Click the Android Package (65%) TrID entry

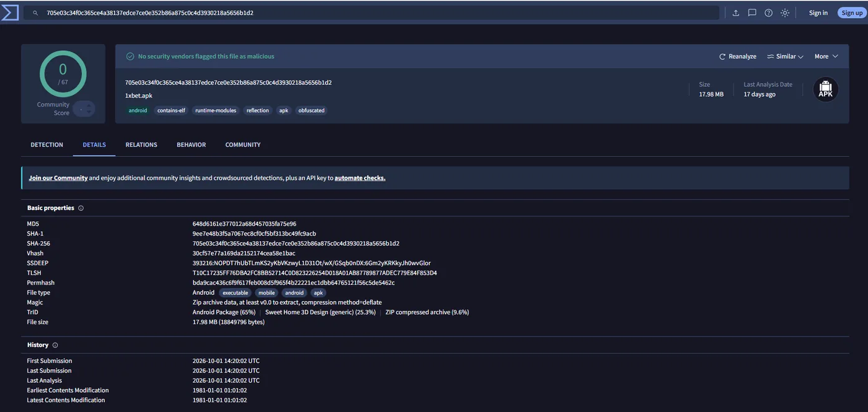point(224,312)
